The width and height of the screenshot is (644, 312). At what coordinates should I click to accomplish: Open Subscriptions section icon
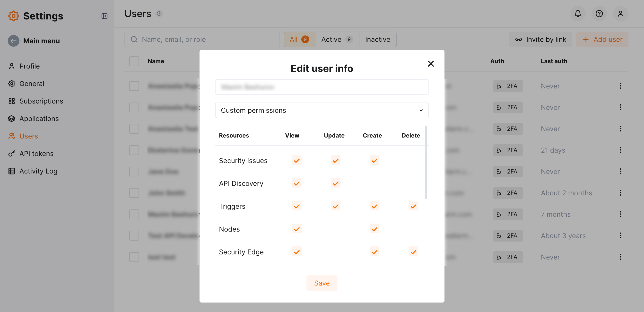(11, 101)
